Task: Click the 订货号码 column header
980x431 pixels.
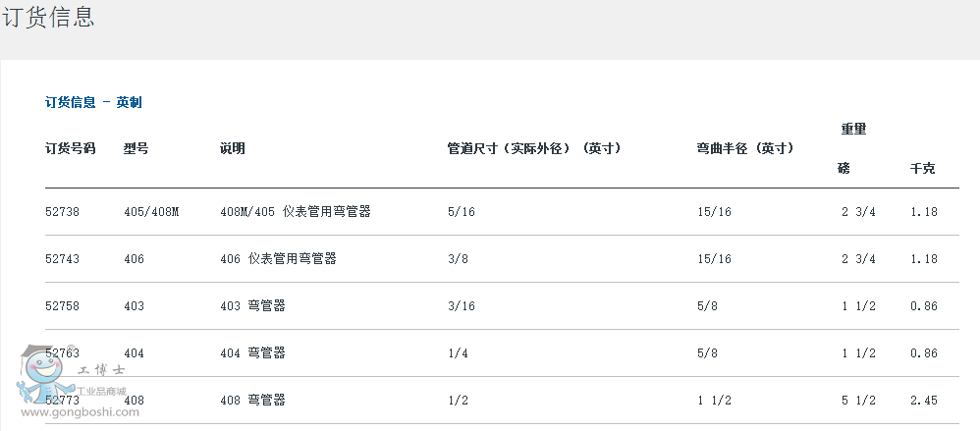Action: point(70,148)
